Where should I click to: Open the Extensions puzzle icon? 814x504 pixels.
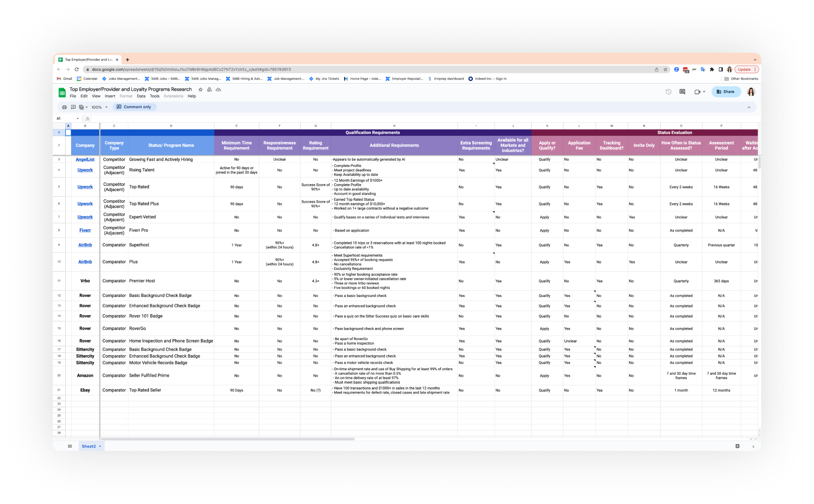click(712, 69)
